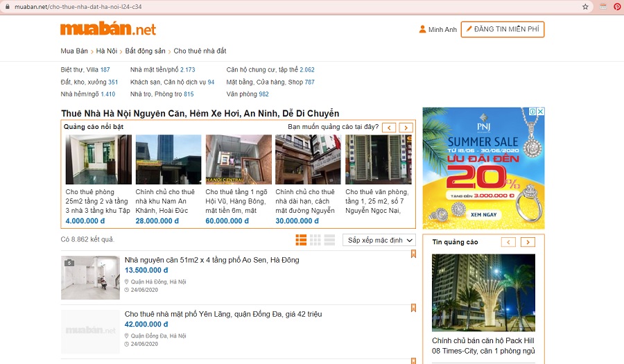The image size is (624, 364).
Task: Click Bạn muốn quảng cáo tại đây link
Action: (x=333, y=126)
